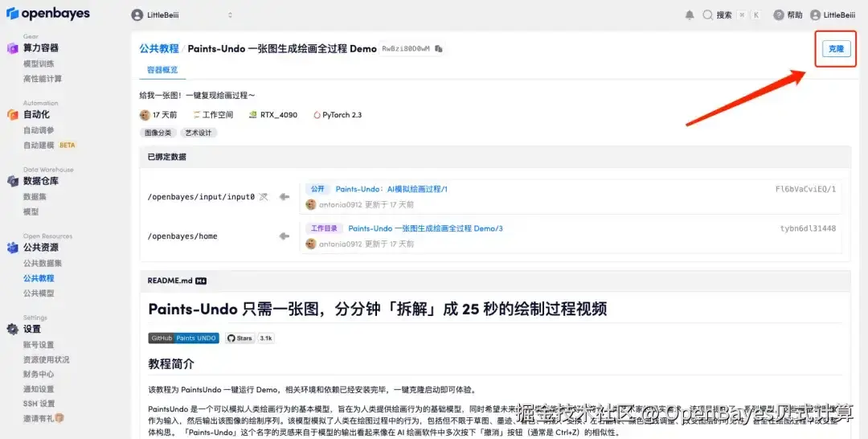
Task: Open Paints-Undo: AI模拟绘画过程/1 dataset link
Action: coord(391,189)
